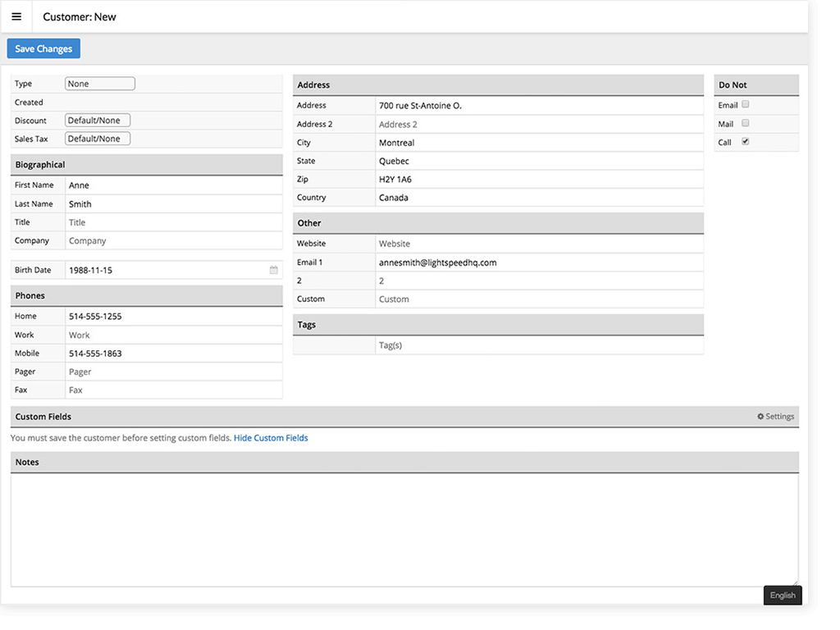This screenshot has height=630, width=840.
Task: Uncheck the Do Not Call checkbox
Action: coord(745,141)
